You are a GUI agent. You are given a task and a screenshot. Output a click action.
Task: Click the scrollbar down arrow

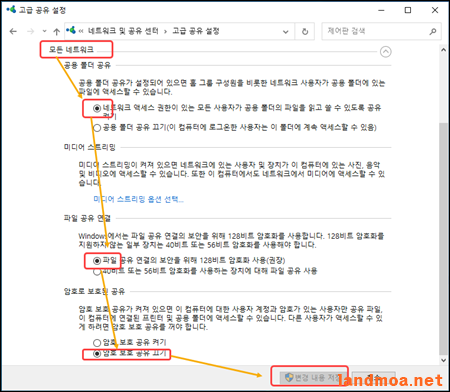tap(443, 360)
